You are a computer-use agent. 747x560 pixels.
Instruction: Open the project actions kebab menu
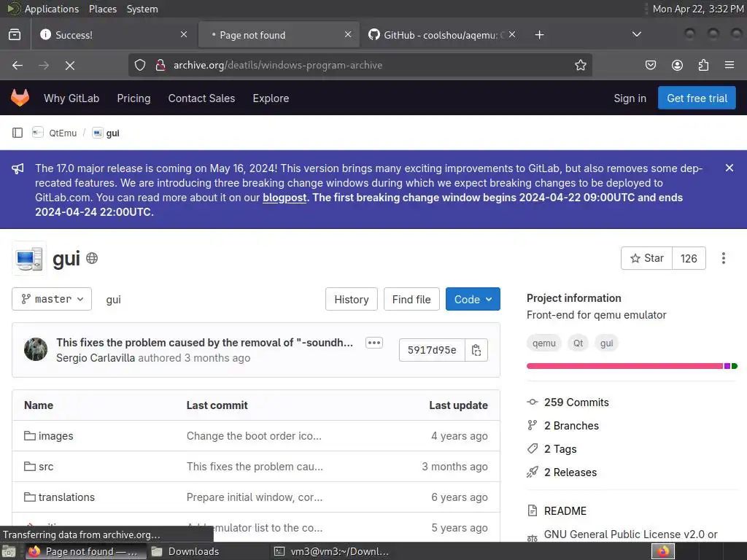[723, 258]
